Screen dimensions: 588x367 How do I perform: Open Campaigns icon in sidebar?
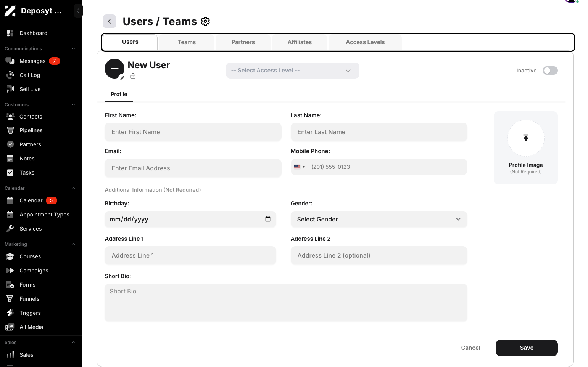pyautogui.click(x=10, y=271)
